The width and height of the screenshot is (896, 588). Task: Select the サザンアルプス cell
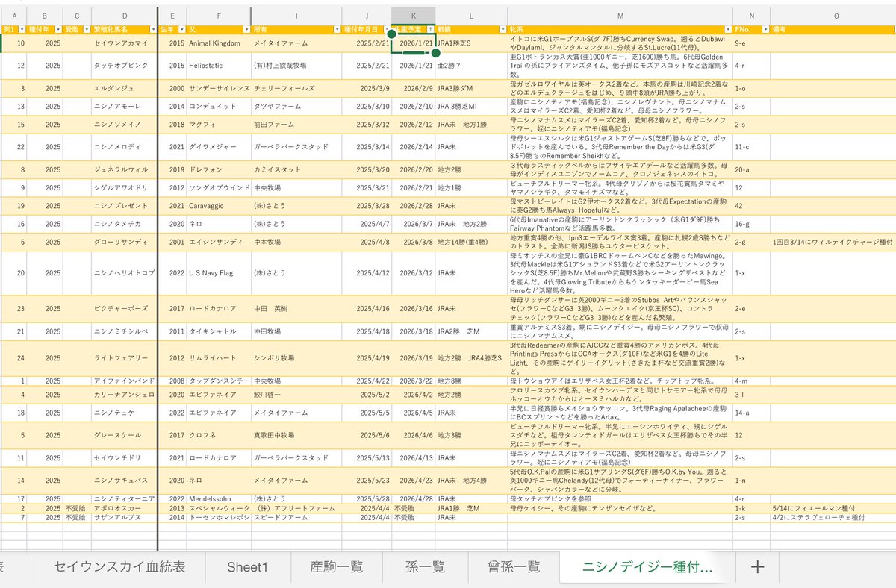(124, 517)
